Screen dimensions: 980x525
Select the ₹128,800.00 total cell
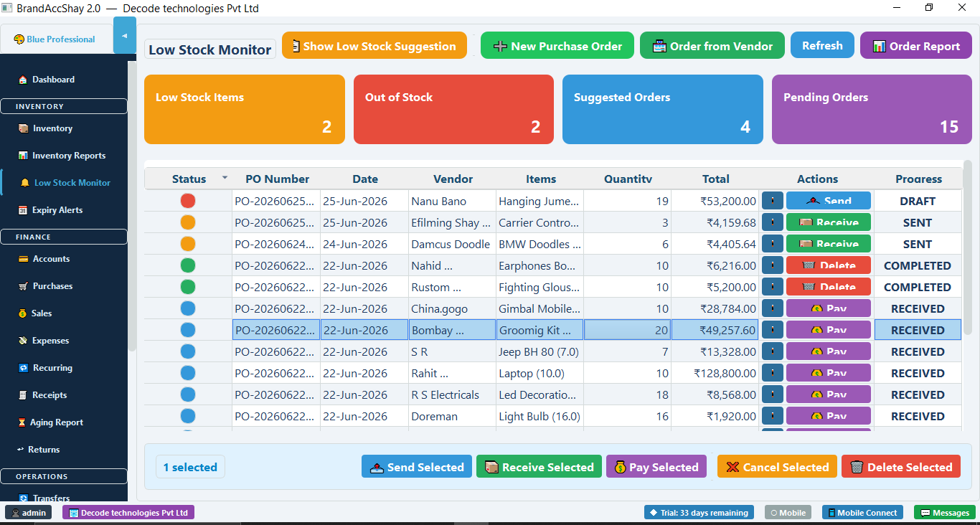coord(715,373)
